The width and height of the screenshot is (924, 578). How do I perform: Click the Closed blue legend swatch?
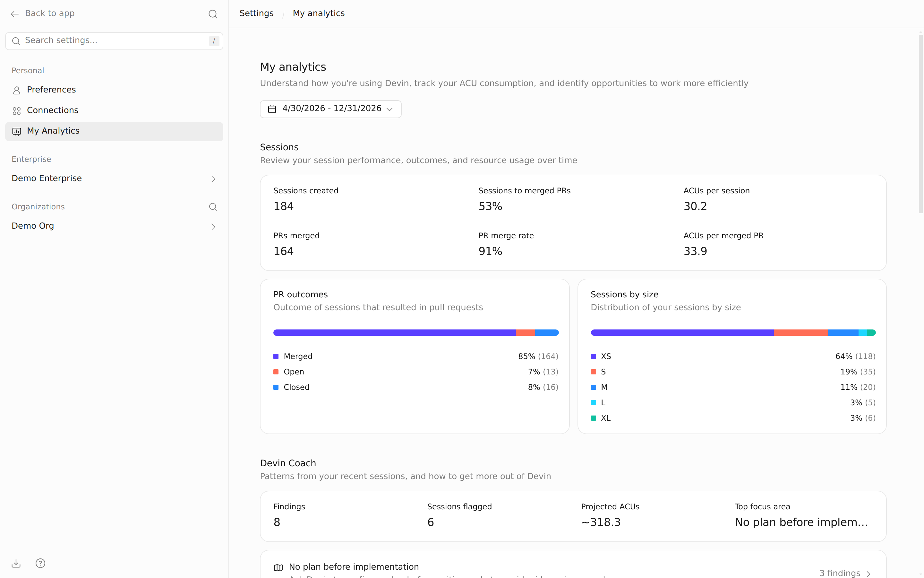click(276, 387)
